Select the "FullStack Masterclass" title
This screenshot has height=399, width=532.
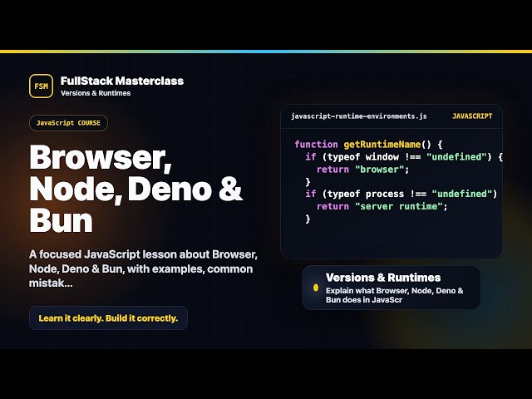122,81
